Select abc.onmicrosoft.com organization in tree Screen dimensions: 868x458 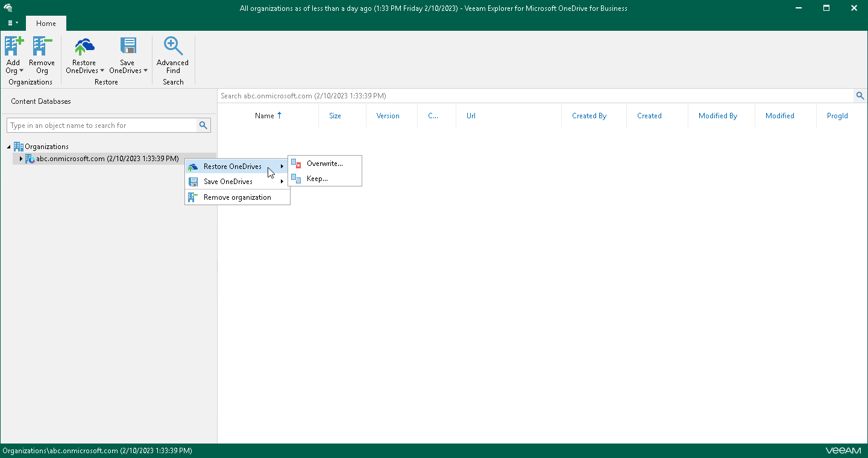click(x=107, y=159)
